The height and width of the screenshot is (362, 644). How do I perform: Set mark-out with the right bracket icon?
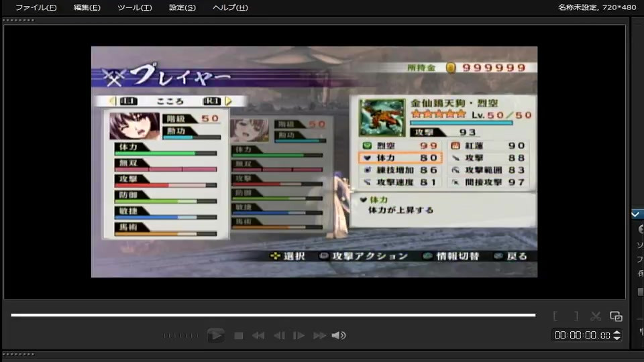pyautogui.click(x=576, y=316)
